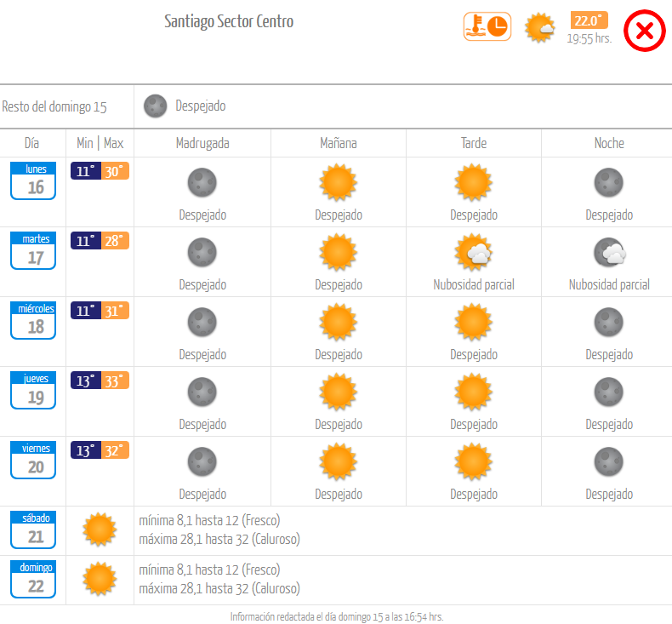Click the thermometer and clock forecast icon
The width and height of the screenshot is (672, 624).
(x=487, y=26)
